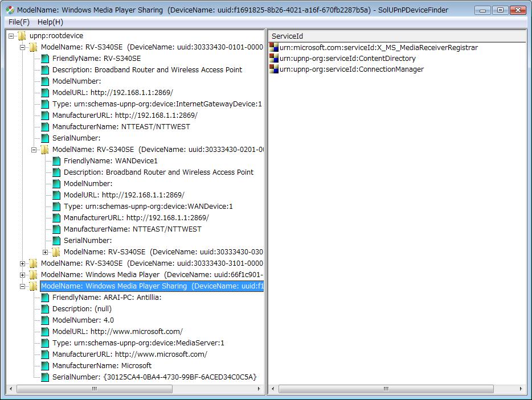Select ManufacturerURL: http://192.168.1.1:2869/ under the WANDevice1 device
This screenshot has width=532, height=400.
[x=136, y=217]
